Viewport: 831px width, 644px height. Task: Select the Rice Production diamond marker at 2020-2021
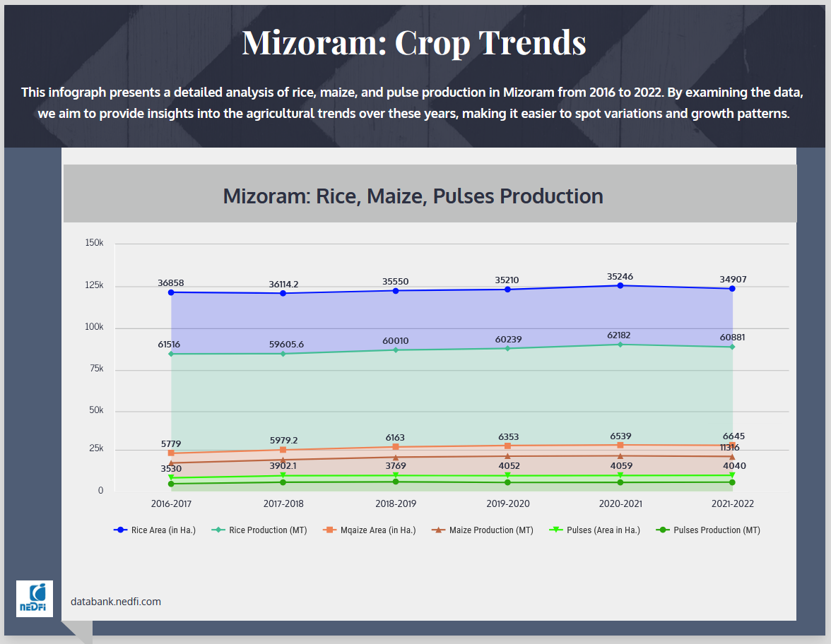[x=620, y=345]
